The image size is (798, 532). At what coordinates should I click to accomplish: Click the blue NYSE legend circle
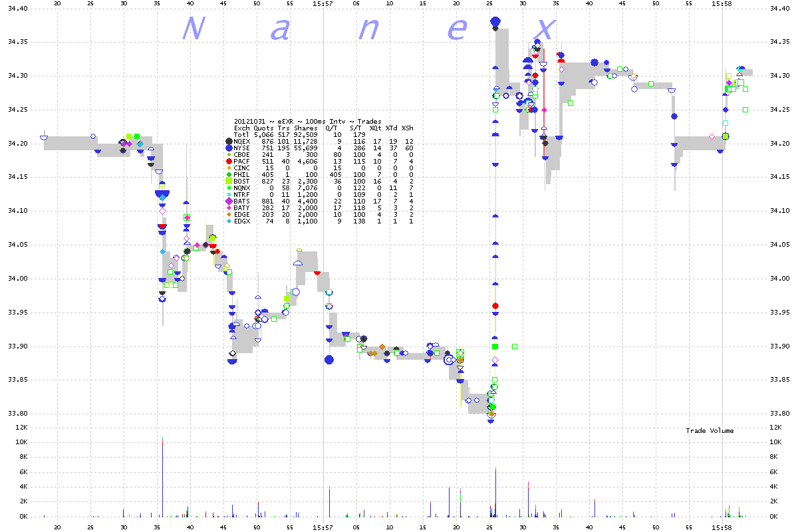[x=229, y=148]
